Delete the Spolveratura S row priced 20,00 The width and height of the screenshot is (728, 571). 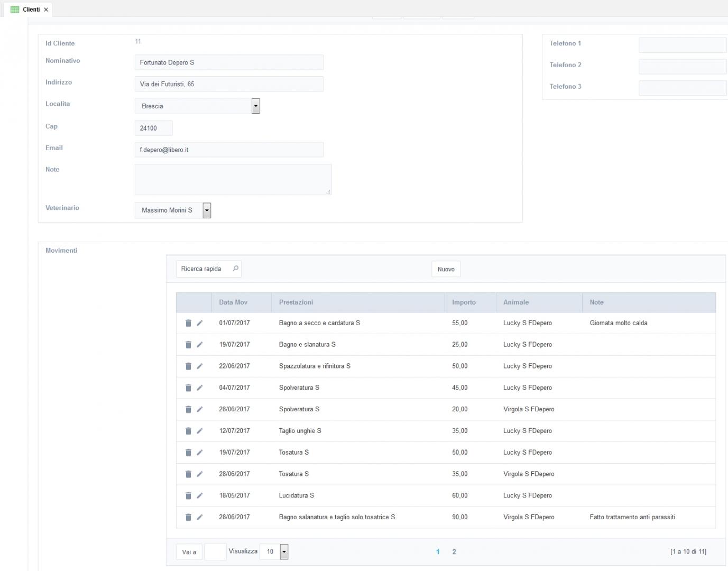(x=188, y=409)
